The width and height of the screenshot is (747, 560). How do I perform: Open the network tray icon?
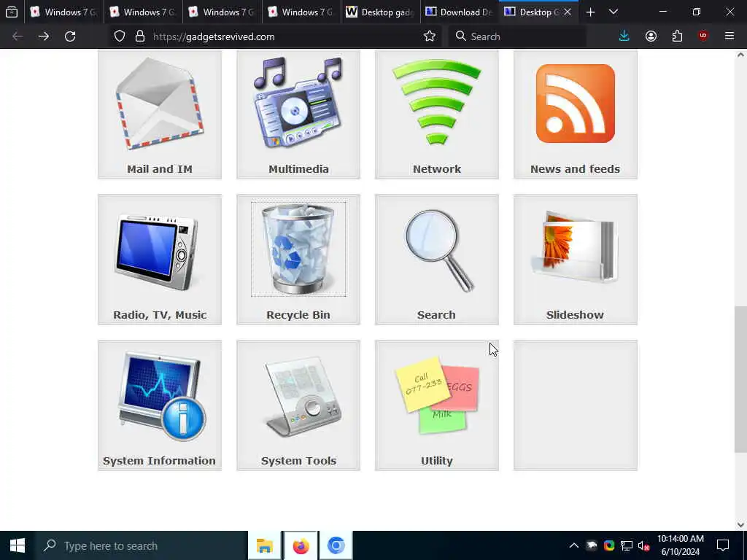point(627,545)
